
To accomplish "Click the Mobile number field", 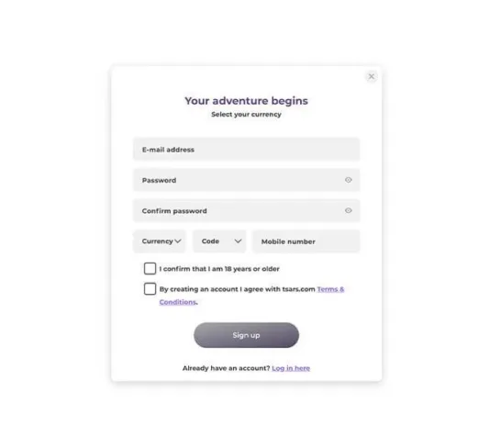I will pos(306,241).
